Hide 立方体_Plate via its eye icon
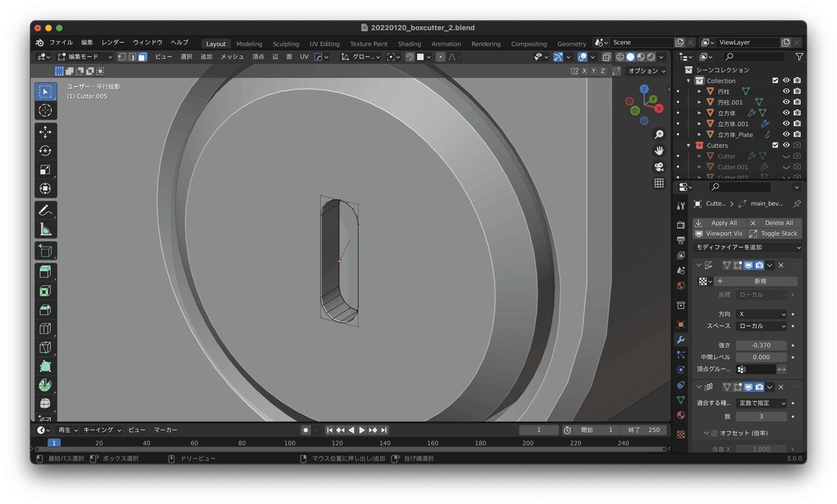 click(786, 135)
